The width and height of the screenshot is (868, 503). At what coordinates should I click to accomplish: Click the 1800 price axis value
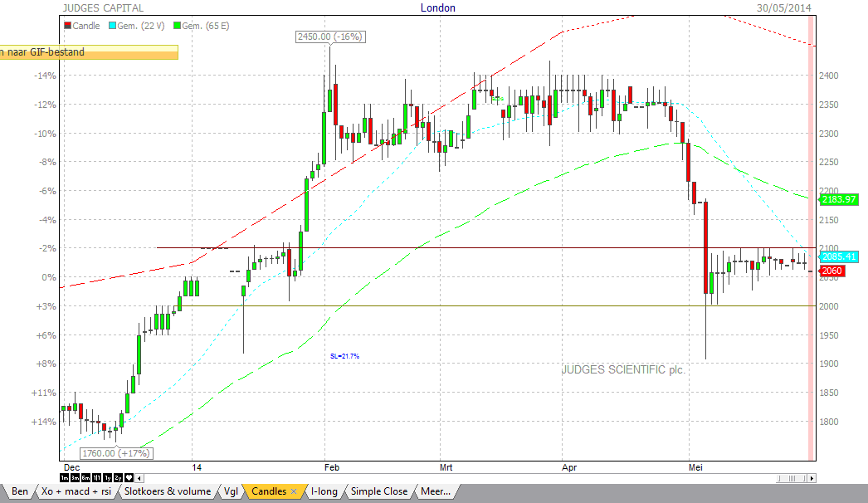click(829, 422)
